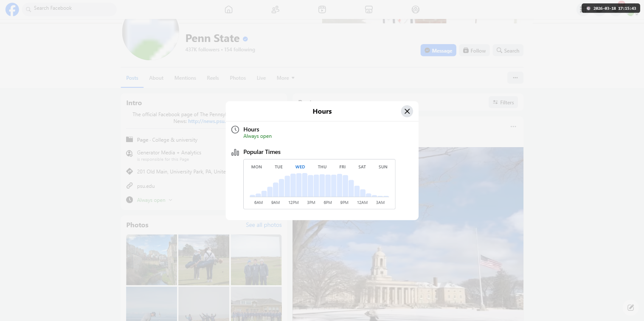644x321 pixels.
Task: Switch to the About tab
Action: coord(156,78)
